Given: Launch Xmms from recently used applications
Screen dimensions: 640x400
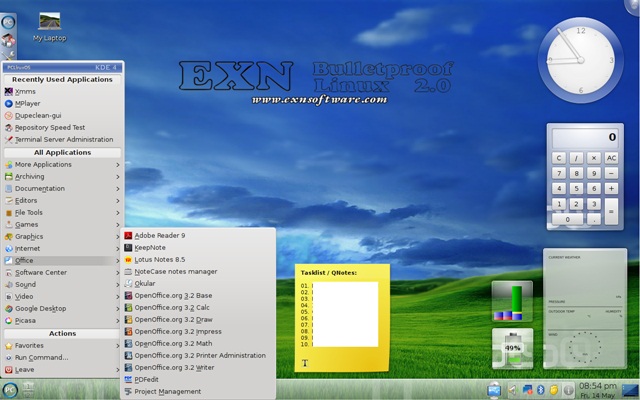Looking at the screenshot, I should 62,91.
